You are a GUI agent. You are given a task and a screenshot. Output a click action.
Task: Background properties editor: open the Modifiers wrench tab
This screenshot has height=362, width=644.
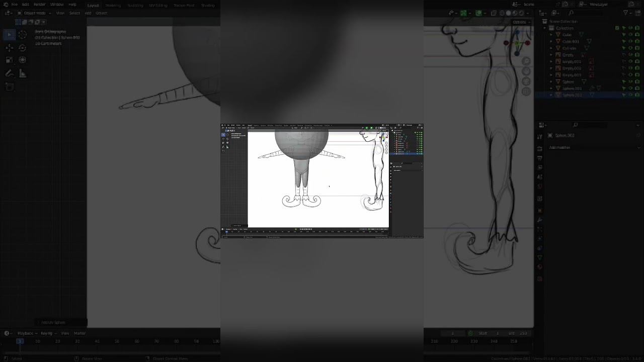(540, 220)
